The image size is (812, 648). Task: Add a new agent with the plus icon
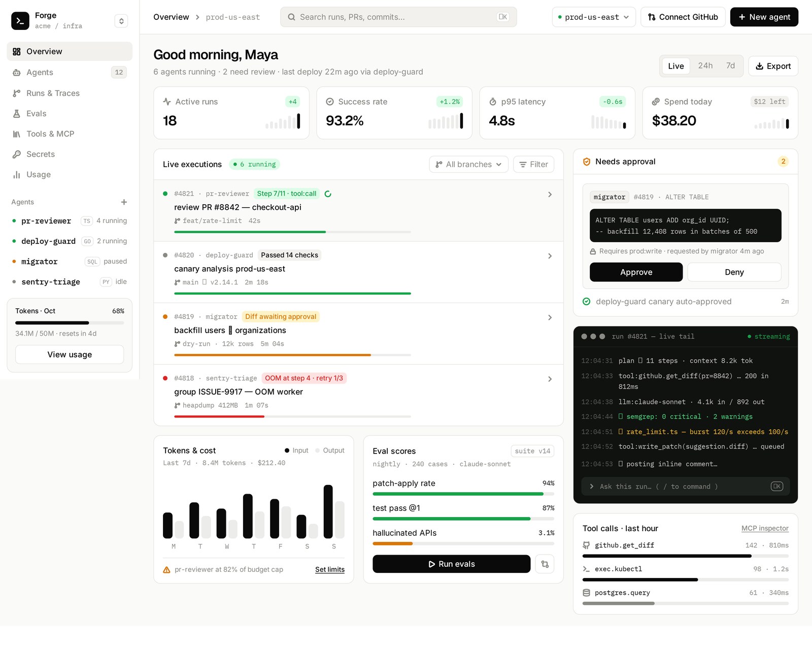124,202
